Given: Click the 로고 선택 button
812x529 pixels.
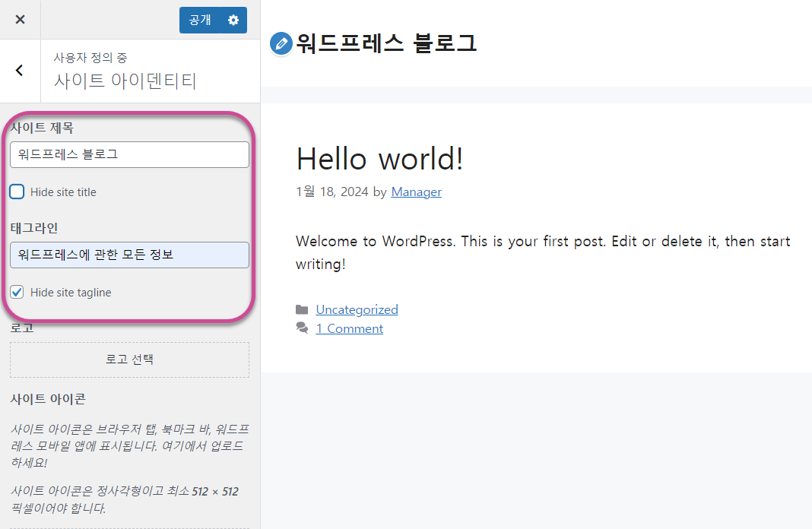Looking at the screenshot, I should [129, 360].
